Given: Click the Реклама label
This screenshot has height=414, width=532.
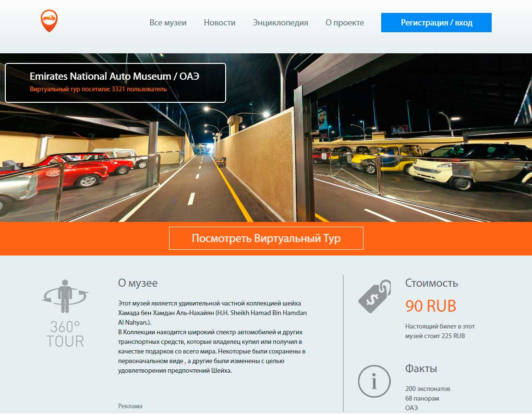Looking at the screenshot, I should point(130,406).
